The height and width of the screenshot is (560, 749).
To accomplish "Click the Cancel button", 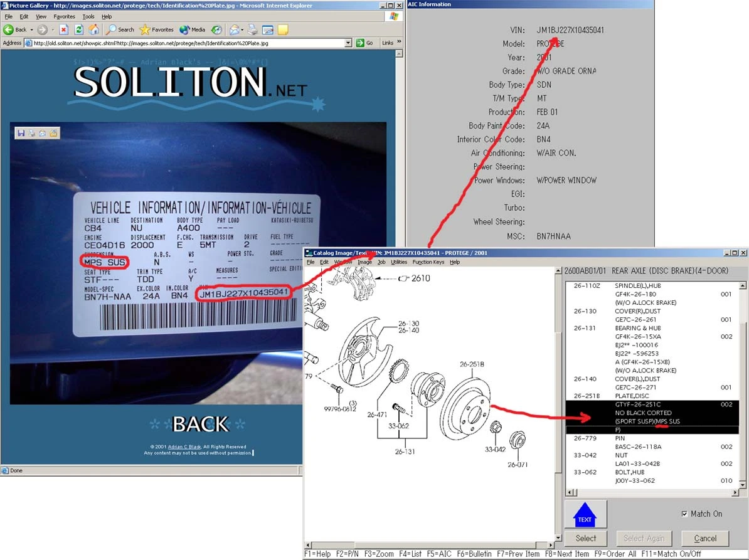I will (x=704, y=538).
